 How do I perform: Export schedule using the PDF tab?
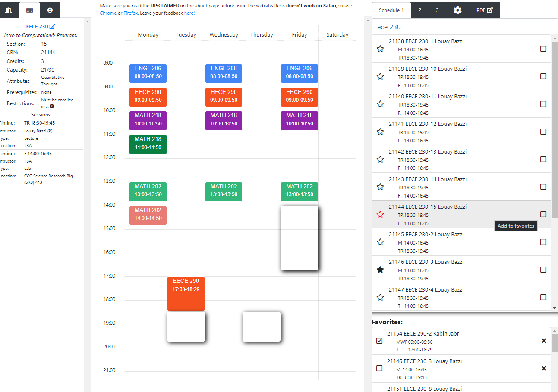pyautogui.click(x=484, y=10)
